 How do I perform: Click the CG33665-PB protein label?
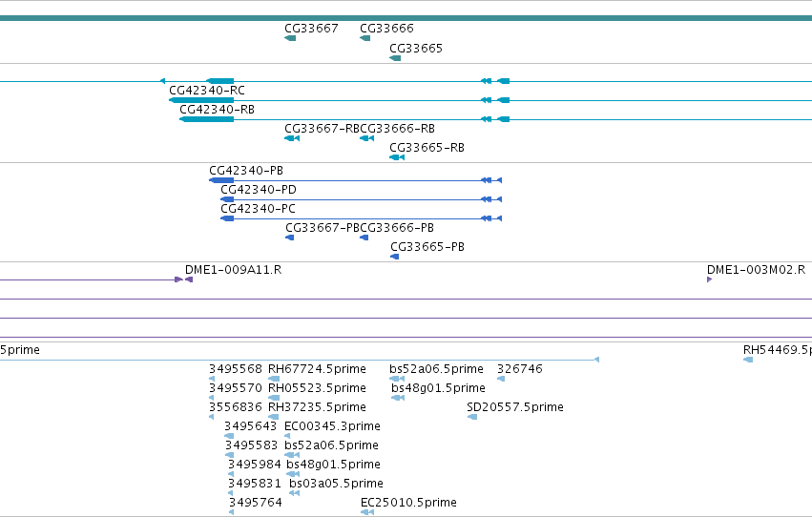427,247
